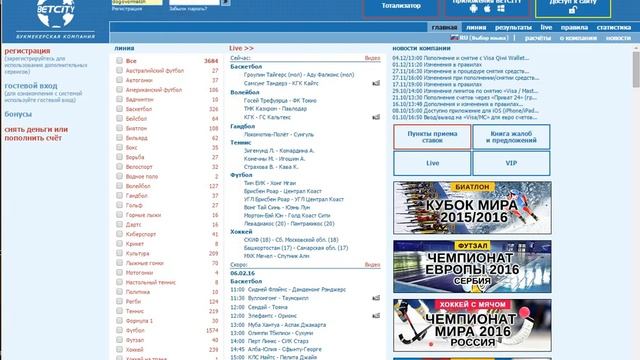Focus the password input field

[x=194, y=2]
